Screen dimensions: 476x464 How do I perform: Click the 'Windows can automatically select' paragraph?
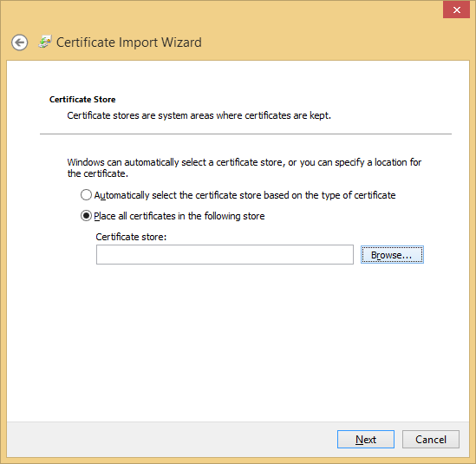point(245,167)
